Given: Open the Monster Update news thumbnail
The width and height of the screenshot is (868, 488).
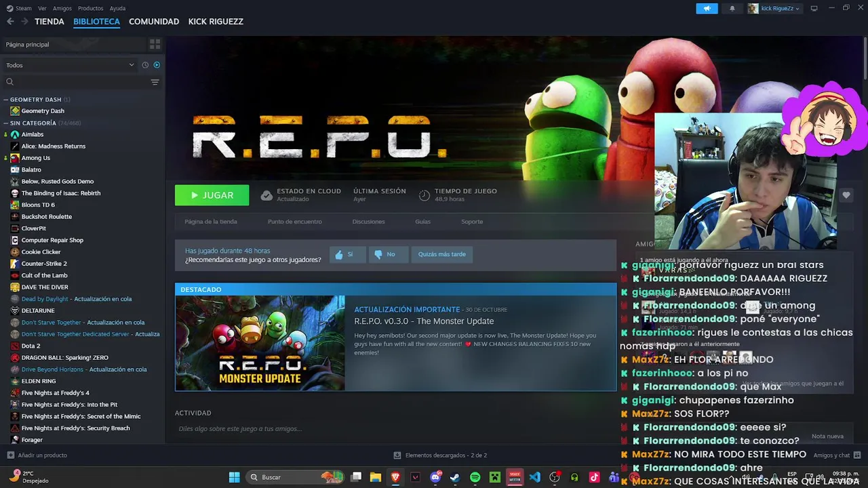Looking at the screenshot, I should click(260, 343).
